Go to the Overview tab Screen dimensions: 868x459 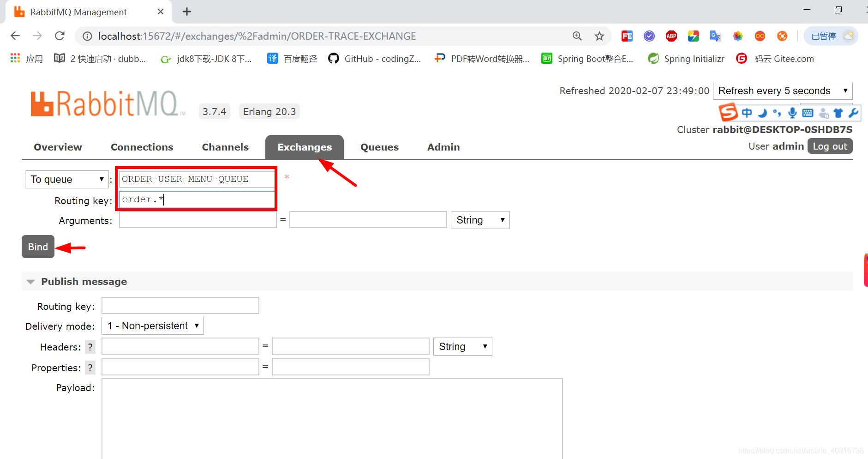(58, 147)
